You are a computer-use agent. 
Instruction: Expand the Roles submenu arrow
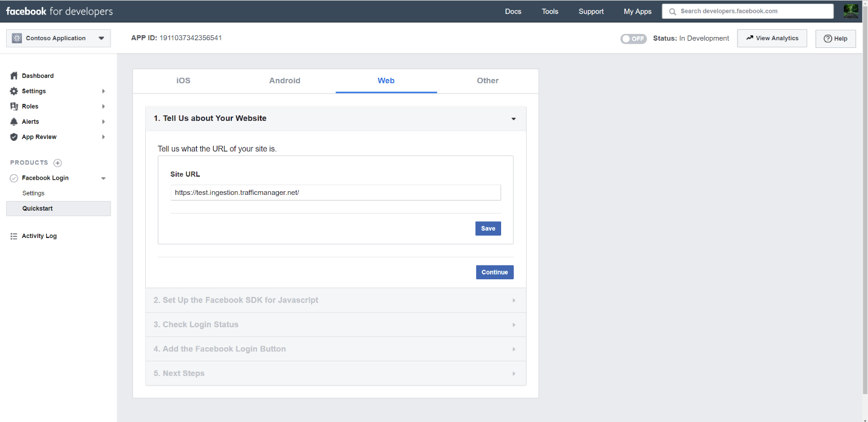[x=103, y=106]
